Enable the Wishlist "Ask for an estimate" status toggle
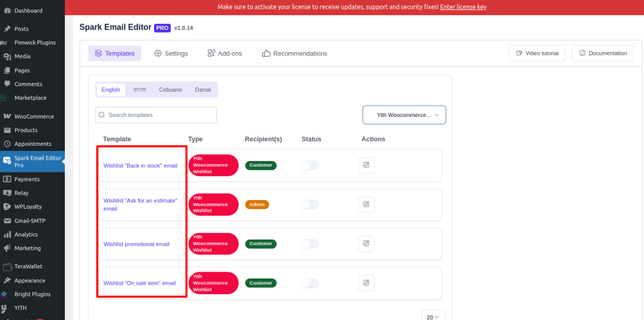The height and width of the screenshot is (320, 644). click(310, 204)
